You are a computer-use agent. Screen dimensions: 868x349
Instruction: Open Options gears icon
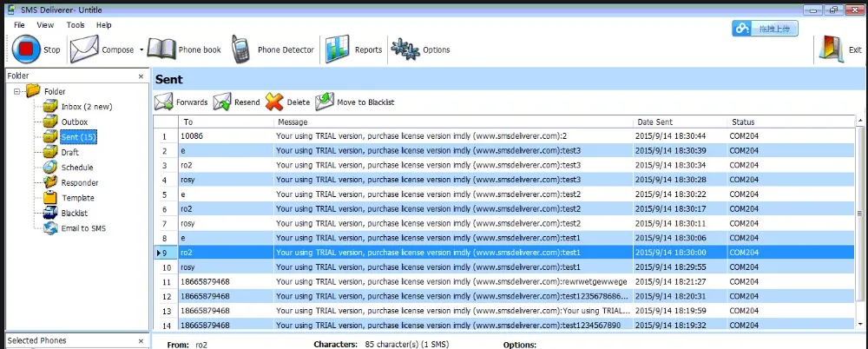pyautogui.click(x=405, y=49)
